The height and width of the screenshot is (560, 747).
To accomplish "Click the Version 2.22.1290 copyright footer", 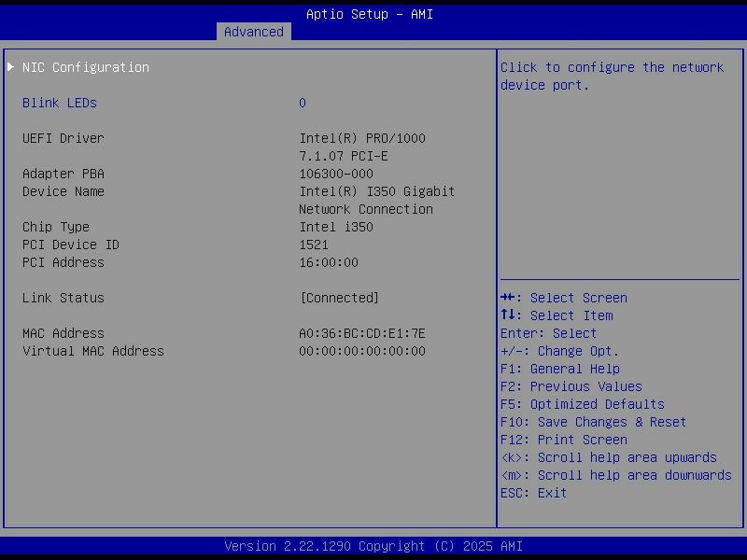I will coord(373,546).
